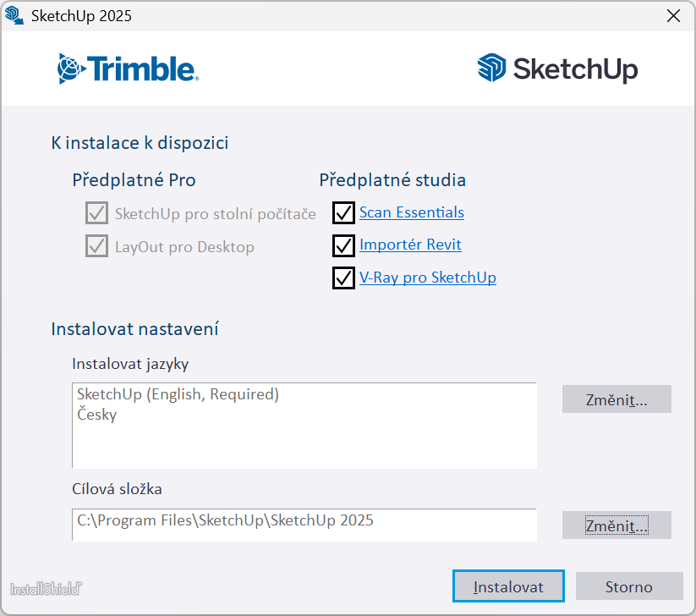
Task: Select SketchUp (English, Required) list entry
Action: pyautogui.click(x=178, y=394)
